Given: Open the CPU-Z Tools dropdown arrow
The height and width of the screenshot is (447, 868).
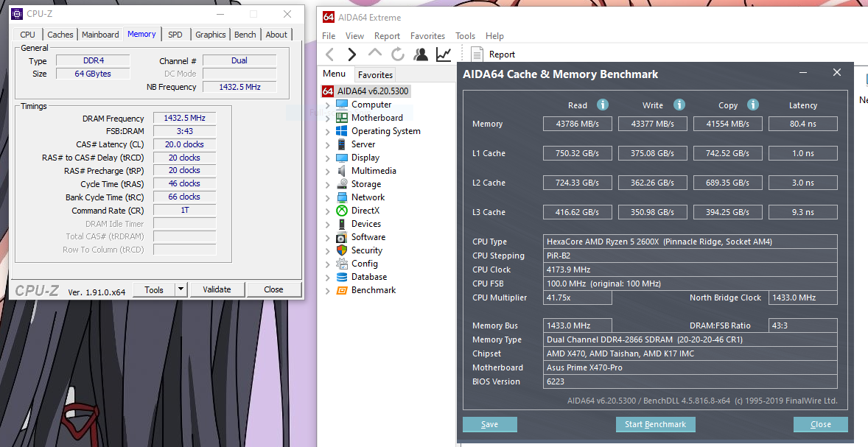Looking at the screenshot, I should click(181, 289).
